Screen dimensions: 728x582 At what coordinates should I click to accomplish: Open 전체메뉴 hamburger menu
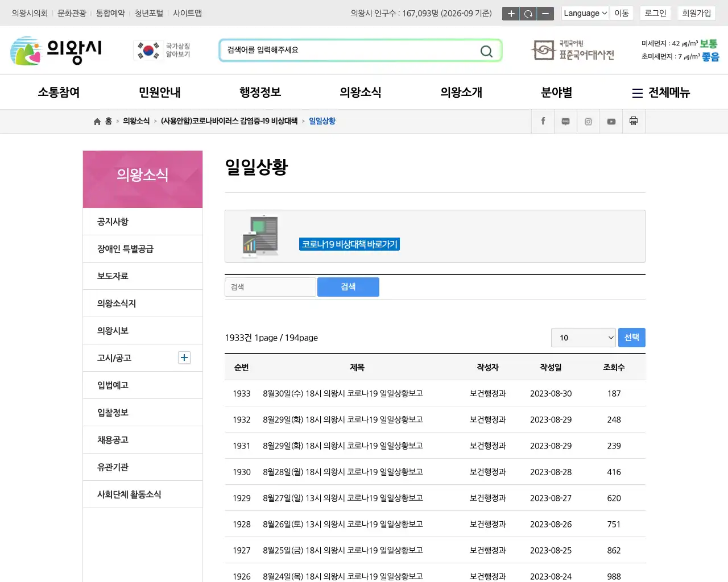(661, 93)
